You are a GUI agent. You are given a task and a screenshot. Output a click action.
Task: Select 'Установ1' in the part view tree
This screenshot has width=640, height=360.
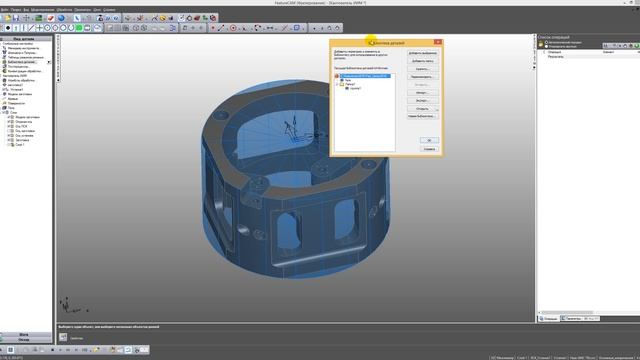point(17,89)
